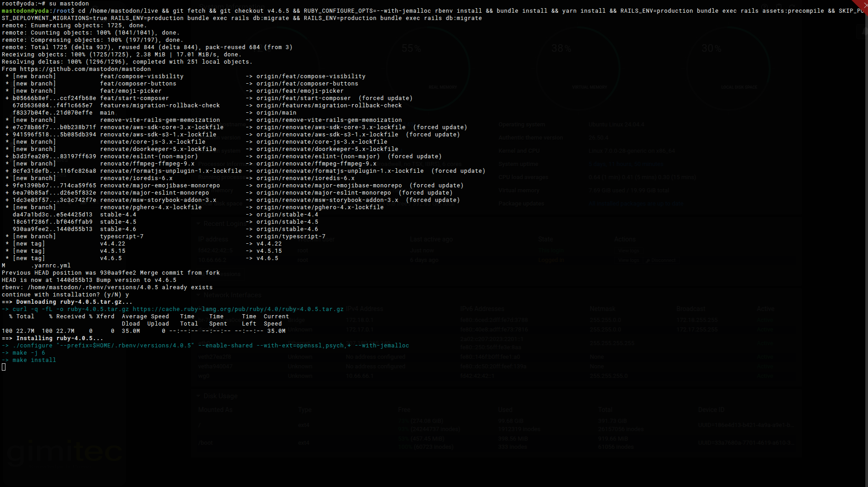Focus the terminal at the blinking cursor block

coord(4,367)
